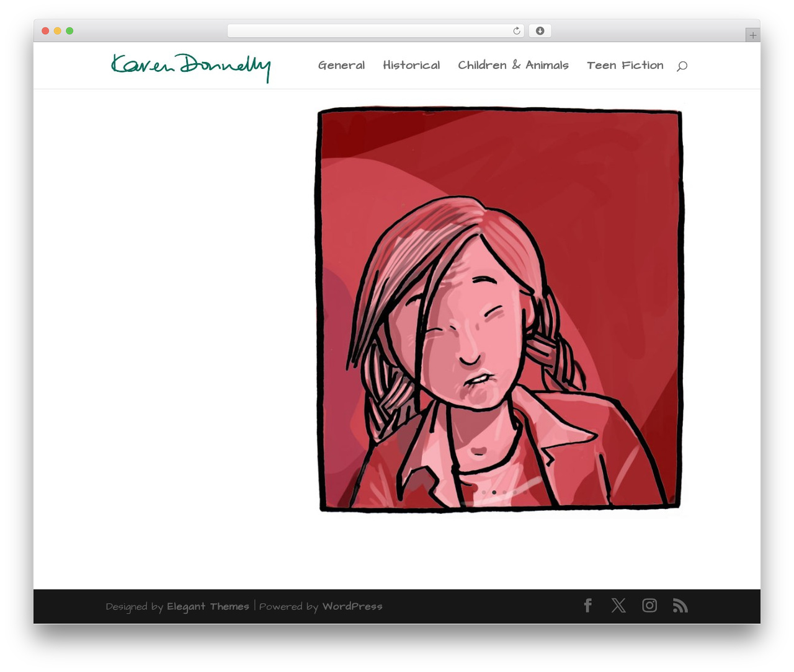Open a new tab with the plus button
This screenshot has height=672, width=794.
point(753,35)
